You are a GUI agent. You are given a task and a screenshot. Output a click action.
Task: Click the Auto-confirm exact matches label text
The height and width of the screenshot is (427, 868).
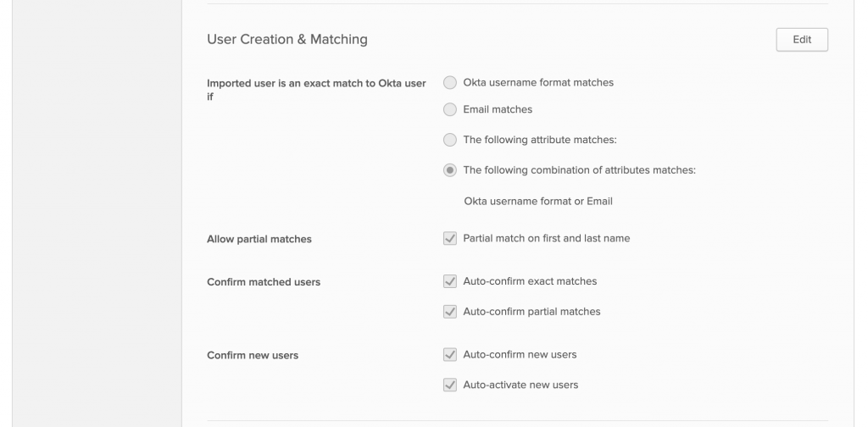tap(530, 281)
